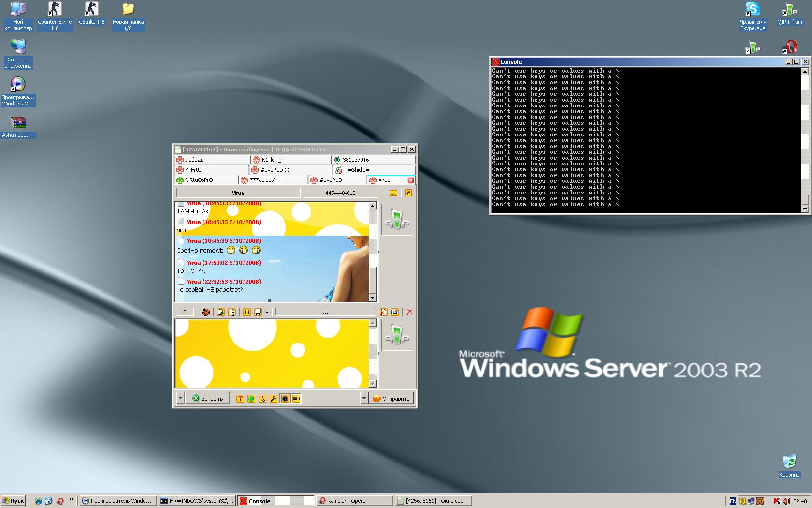Toggle the keyboard icon in bottom toolbar
812x508 pixels.
296,399
